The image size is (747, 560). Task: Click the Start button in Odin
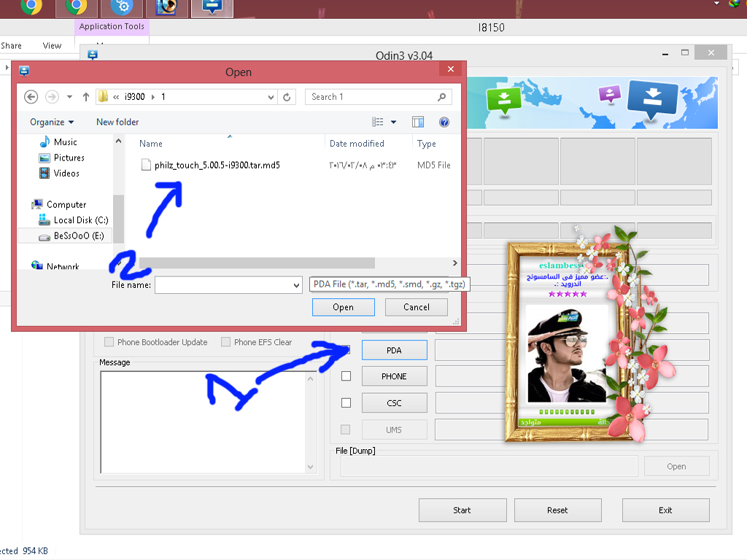462,510
